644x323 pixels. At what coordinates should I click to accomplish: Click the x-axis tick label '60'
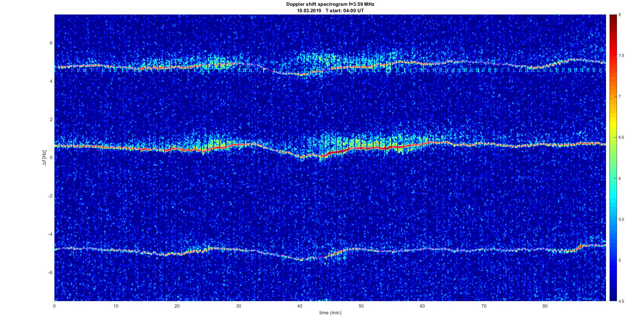pyautogui.click(x=422, y=306)
